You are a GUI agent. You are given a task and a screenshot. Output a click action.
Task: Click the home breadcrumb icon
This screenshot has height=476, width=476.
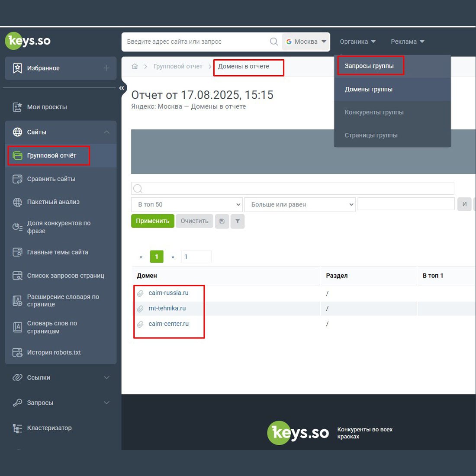point(135,67)
